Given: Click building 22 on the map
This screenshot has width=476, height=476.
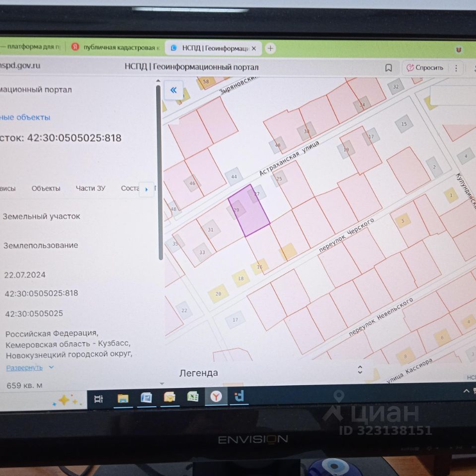Looking at the screenshot, I should 184,310.
